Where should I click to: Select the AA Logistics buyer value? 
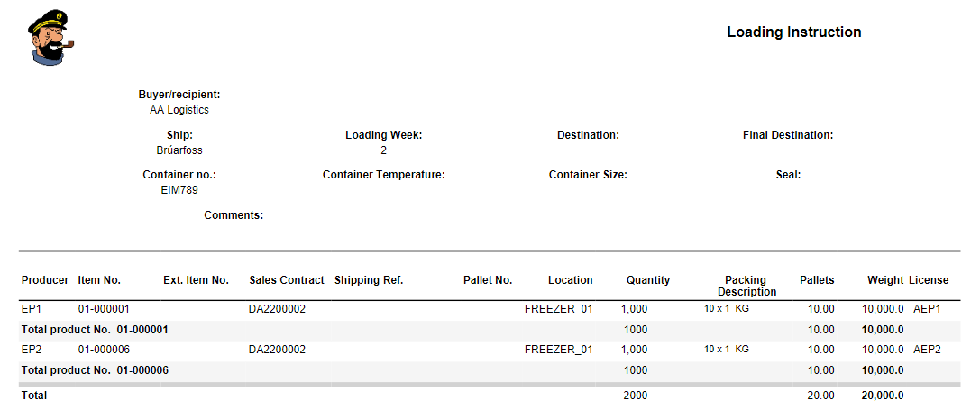tap(179, 110)
